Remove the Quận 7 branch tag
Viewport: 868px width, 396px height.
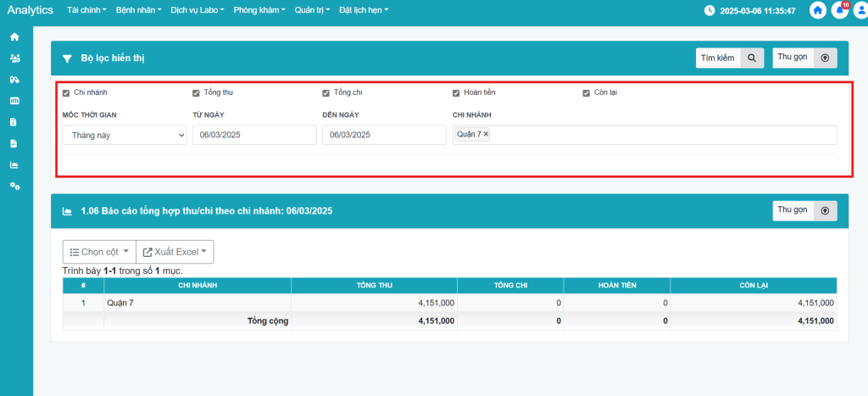click(486, 134)
